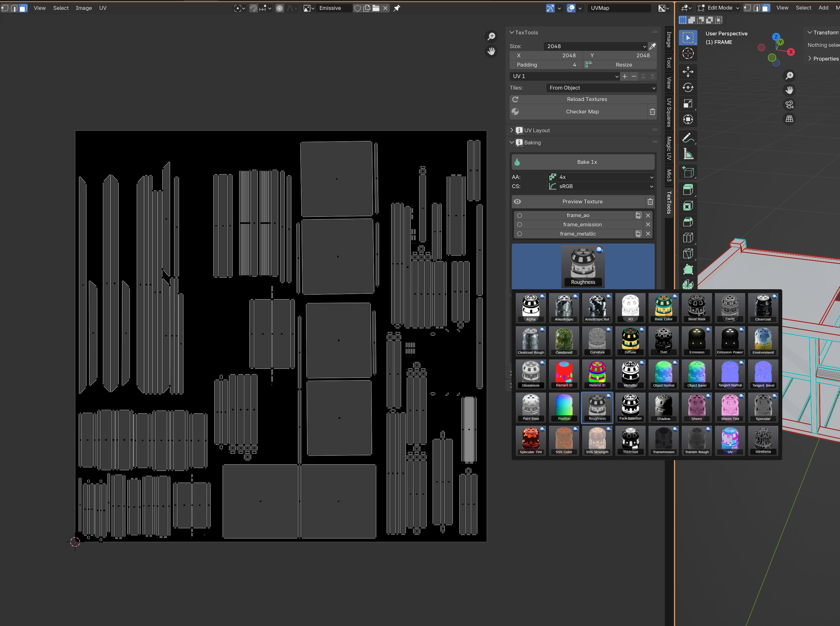
Task: Click the Y 2048 size field
Action: click(x=620, y=55)
